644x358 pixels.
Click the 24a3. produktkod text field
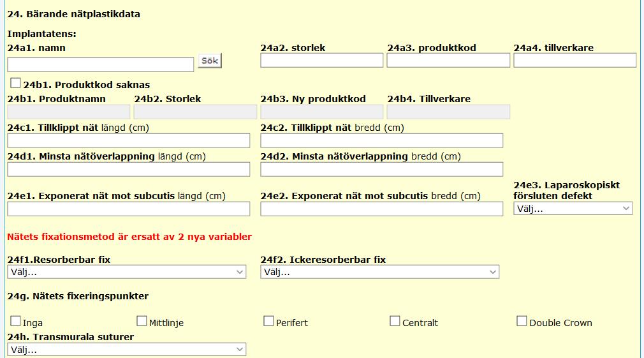pyautogui.click(x=448, y=61)
